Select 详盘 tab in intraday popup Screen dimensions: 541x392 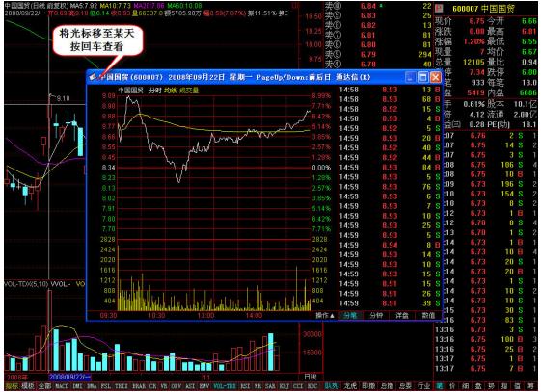pos(402,315)
